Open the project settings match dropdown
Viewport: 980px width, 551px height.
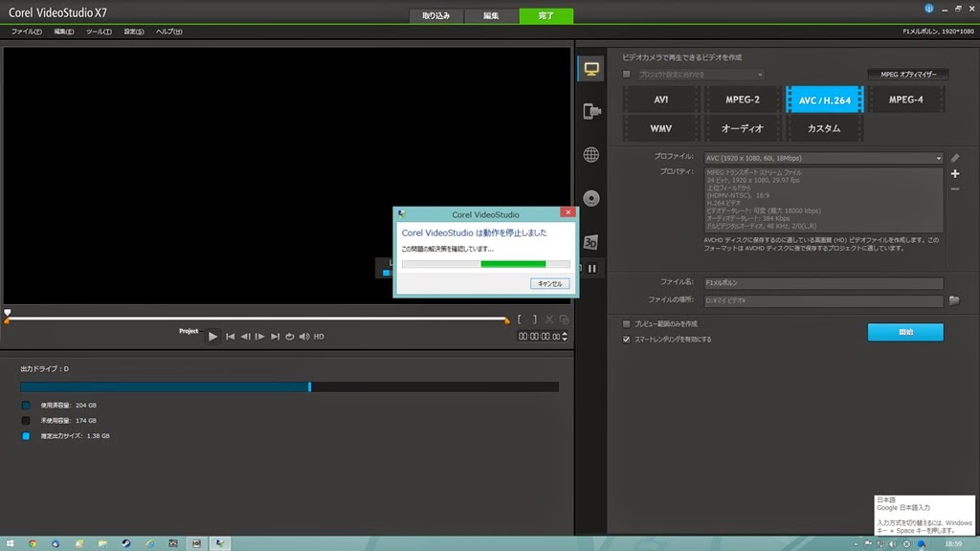(x=701, y=75)
